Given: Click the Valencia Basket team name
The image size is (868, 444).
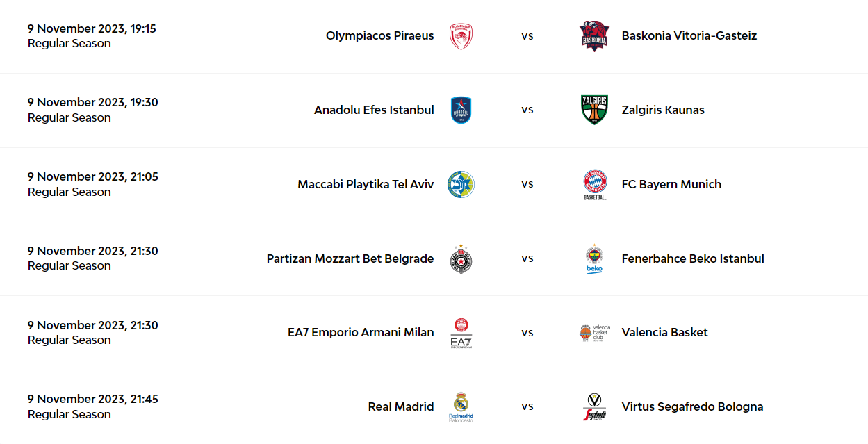Looking at the screenshot, I should (x=664, y=332).
